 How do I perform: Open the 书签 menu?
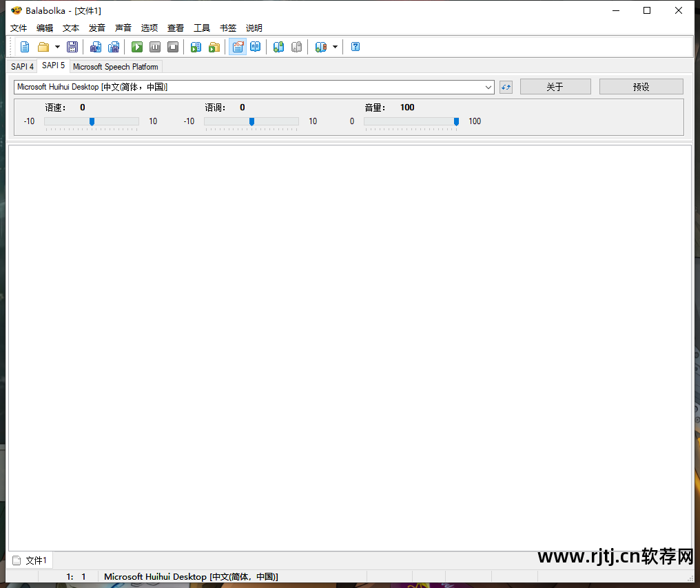coord(228,28)
